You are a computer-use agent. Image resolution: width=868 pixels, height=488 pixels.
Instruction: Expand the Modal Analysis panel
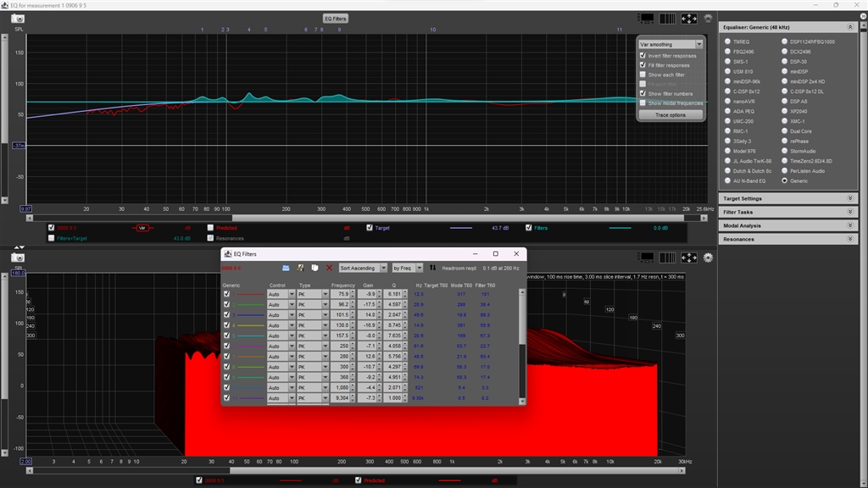click(x=787, y=225)
